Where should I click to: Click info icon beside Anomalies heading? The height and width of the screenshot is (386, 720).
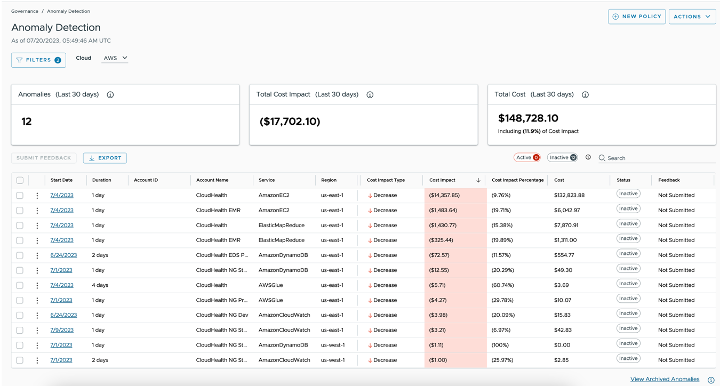pyautogui.click(x=110, y=95)
